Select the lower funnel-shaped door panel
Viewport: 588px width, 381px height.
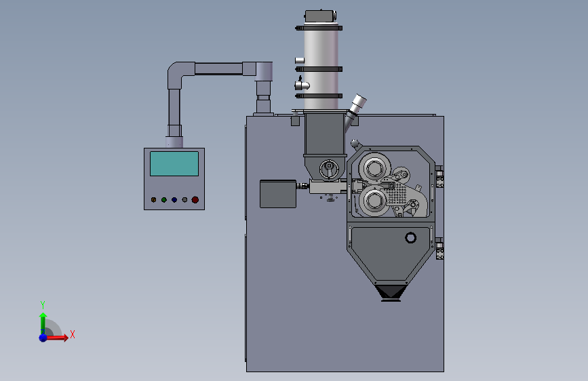(x=391, y=254)
